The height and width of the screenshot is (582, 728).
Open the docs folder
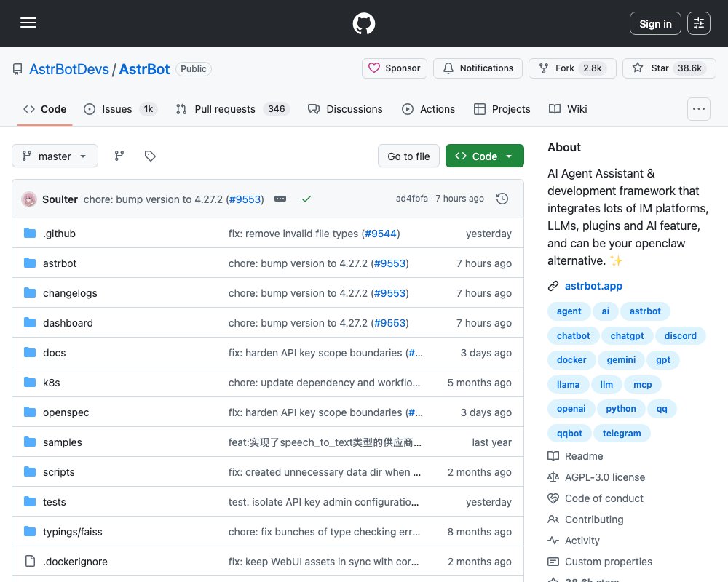(55, 353)
